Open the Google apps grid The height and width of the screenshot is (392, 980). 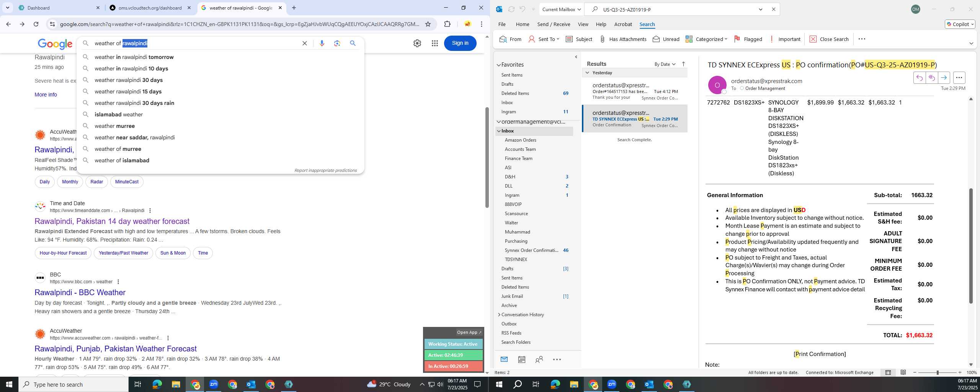(435, 43)
